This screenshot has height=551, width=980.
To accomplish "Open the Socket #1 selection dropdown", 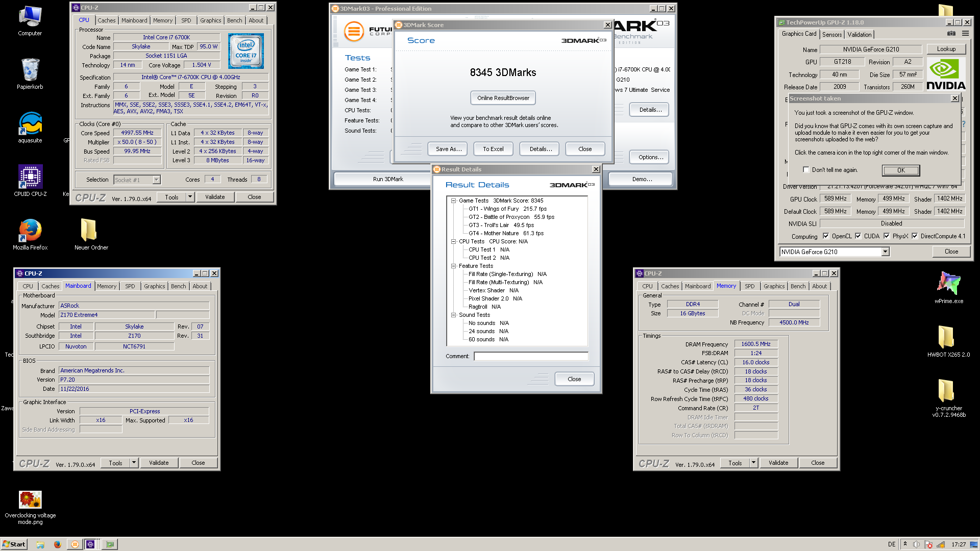I will [156, 180].
